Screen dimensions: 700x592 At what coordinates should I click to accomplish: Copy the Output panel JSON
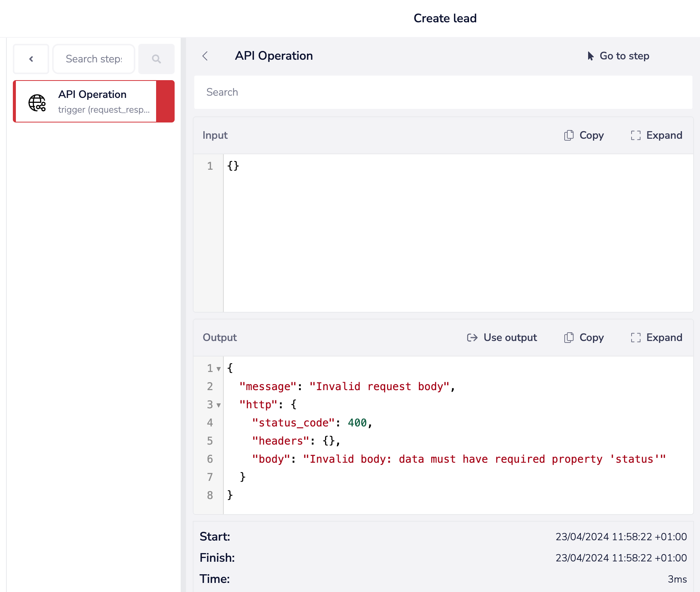coord(584,338)
